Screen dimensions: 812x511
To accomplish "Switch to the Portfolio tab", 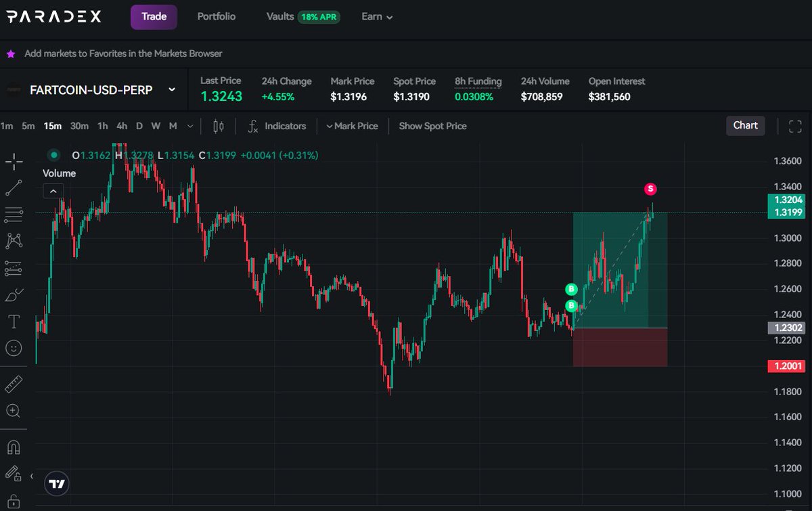I will coord(216,16).
